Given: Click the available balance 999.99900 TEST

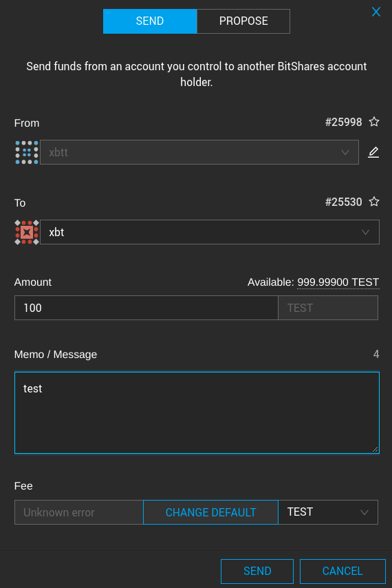Looking at the screenshot, I should (x=338, y=282).
